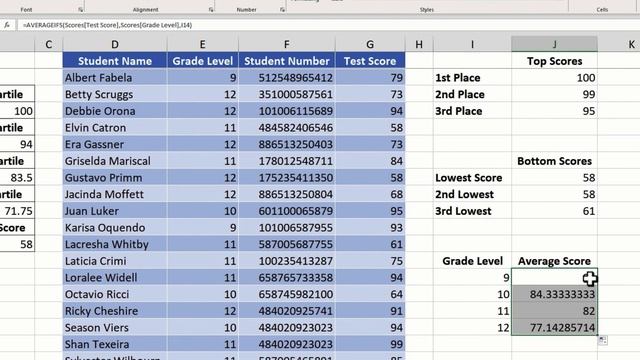640x360 pixels.
Task: Select student number 658745982100
Action: click(x=287, y=294)
